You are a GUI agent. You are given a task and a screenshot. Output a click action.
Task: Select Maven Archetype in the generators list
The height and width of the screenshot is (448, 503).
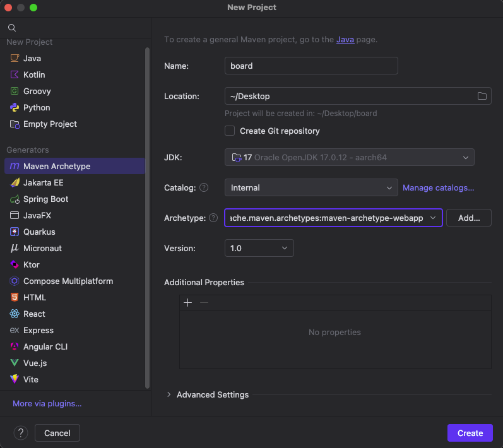[x=57, y=166]
